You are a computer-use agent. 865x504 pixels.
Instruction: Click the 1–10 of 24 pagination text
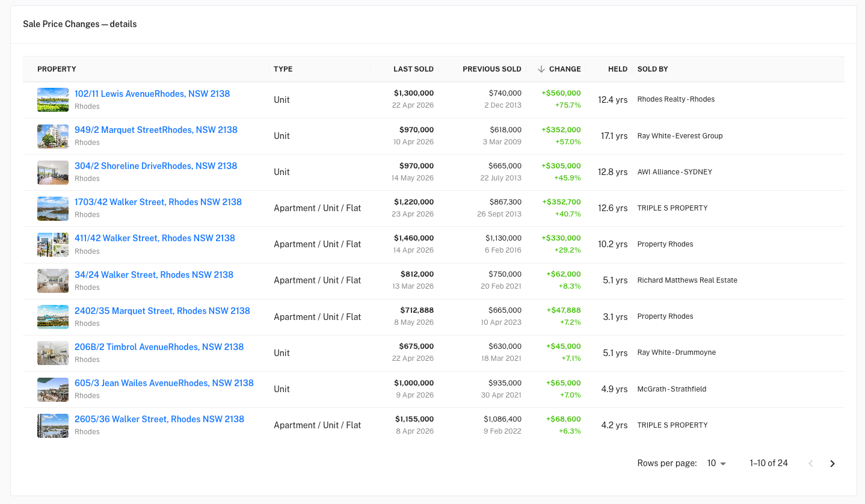(x=769, y=463)
